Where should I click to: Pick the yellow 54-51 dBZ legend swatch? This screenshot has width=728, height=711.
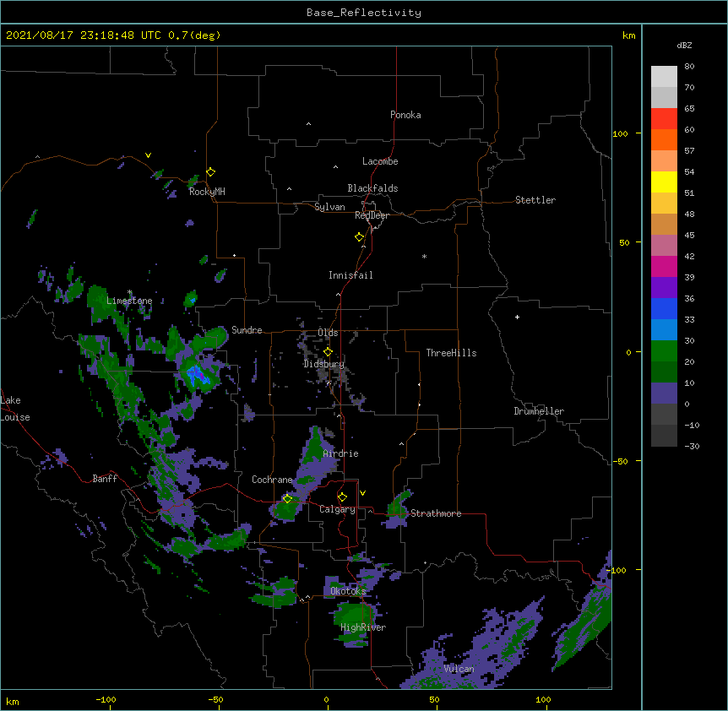[x=664, y=182]
